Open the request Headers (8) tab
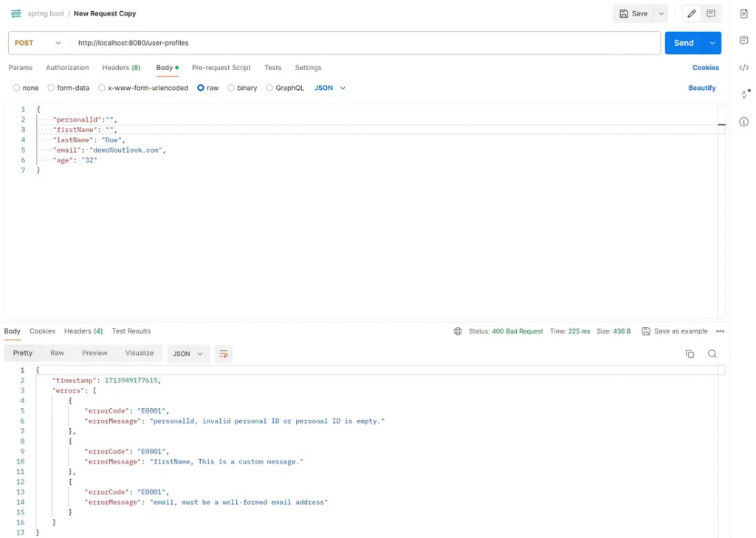This screenshot has height=538, width=756. point(121,67)
